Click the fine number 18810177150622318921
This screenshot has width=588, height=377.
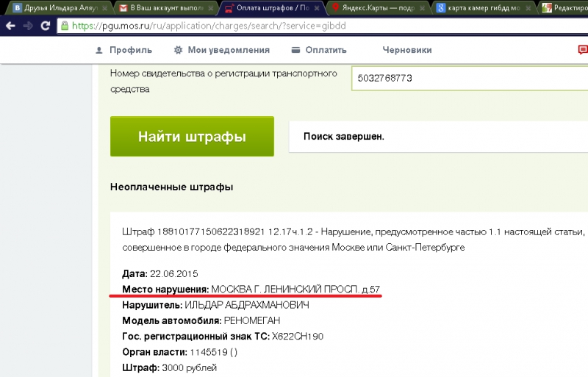click(211, 231)
